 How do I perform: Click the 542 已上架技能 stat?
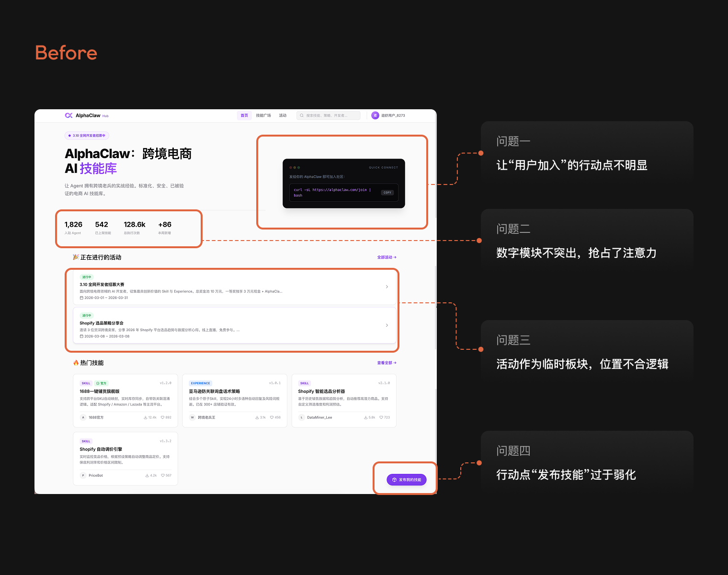pos(102,228)
